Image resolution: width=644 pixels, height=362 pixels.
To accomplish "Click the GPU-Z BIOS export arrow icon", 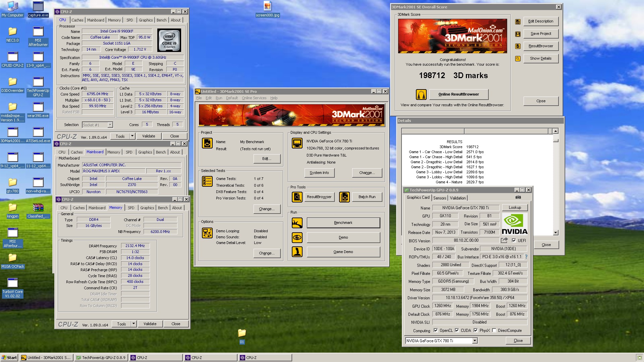I will tap(504, 240).
